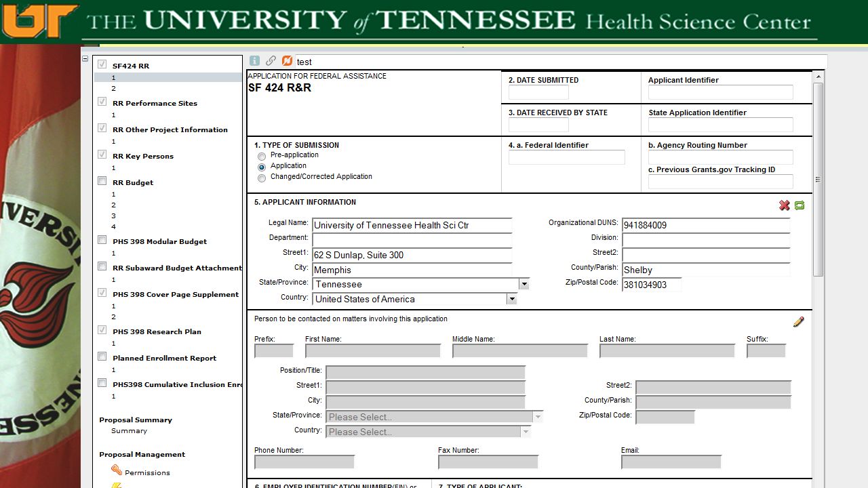This screenshot has width=868, height=488.
Task: Toggle the RR Key Persons checkbox
Action: coord(102,155)
